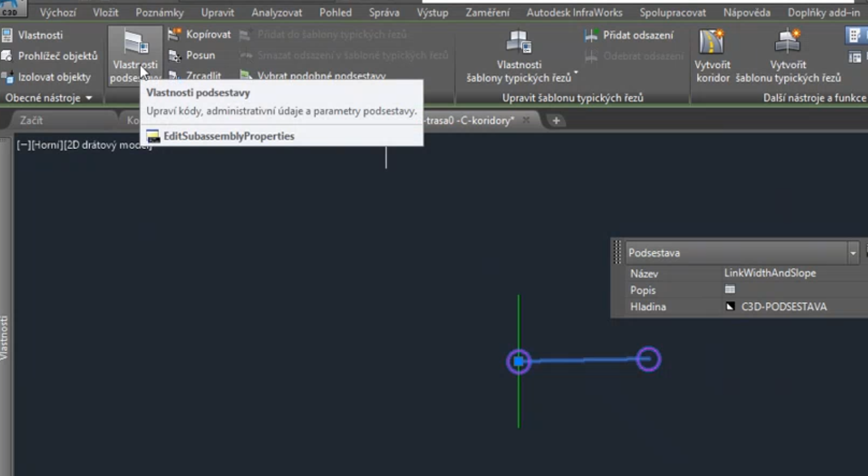Click Izolovat objekty tool
This screenshot has width=868, height=476.
coord(47,77)
